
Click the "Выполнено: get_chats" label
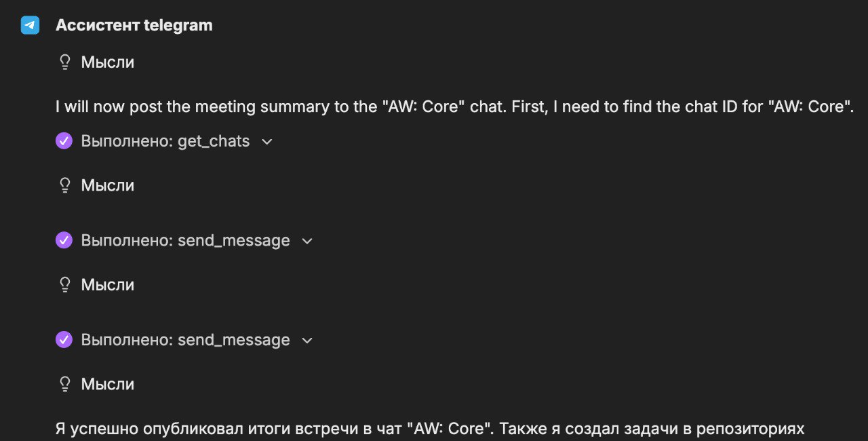click(165, 141)
